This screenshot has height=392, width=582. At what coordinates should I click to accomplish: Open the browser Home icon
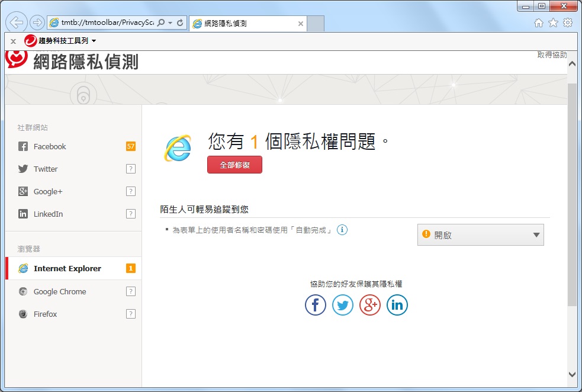(x=539, y=23)
